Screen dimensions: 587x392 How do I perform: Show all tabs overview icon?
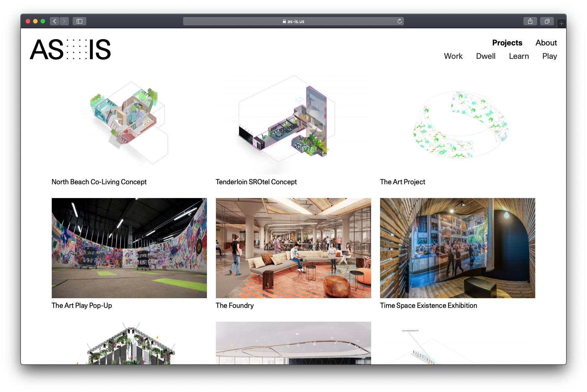(x=547, y=21)
